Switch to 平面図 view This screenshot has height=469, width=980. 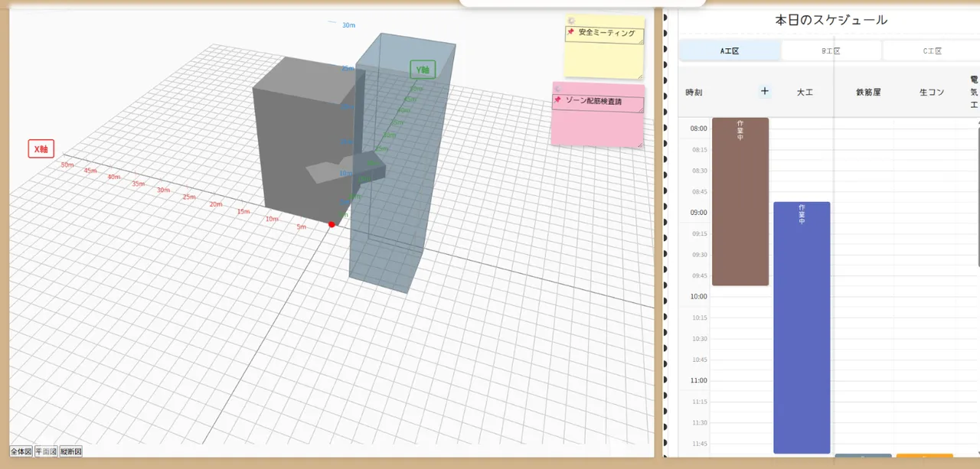point(46,451)
